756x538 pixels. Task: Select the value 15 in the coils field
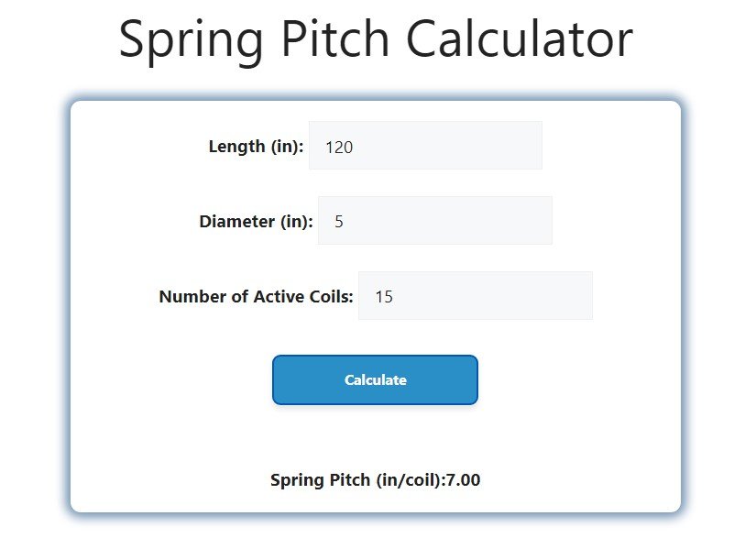(385, 295)
